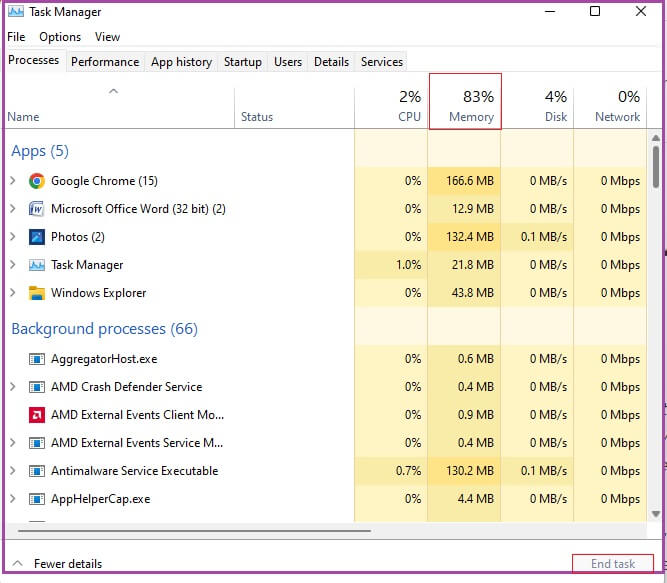The height and width of the screenshot is (583, 667).
Task: Click the AMD External Events Service icon
Action: 37,444
